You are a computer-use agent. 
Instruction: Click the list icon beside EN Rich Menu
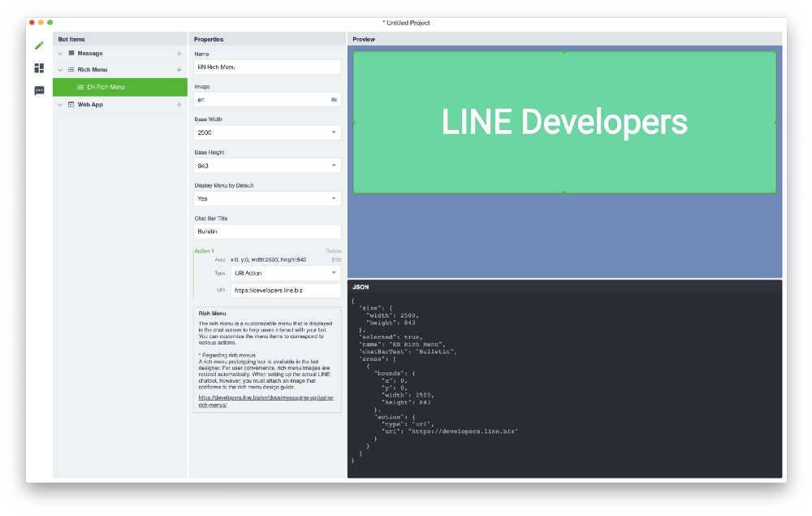[80, 87]
